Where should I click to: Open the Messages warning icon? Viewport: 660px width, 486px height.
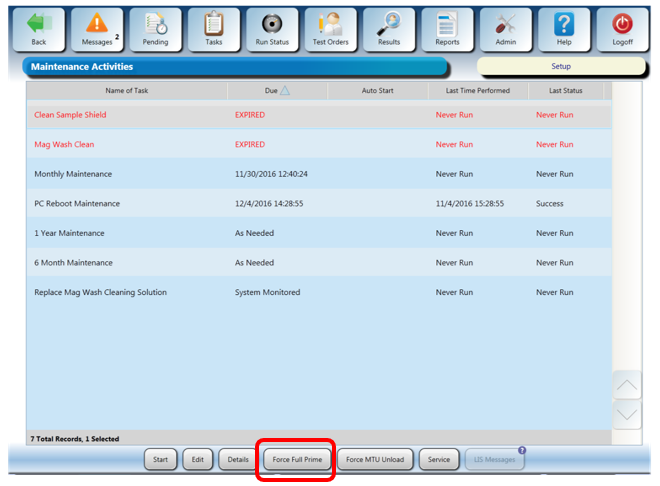[97, 25]
